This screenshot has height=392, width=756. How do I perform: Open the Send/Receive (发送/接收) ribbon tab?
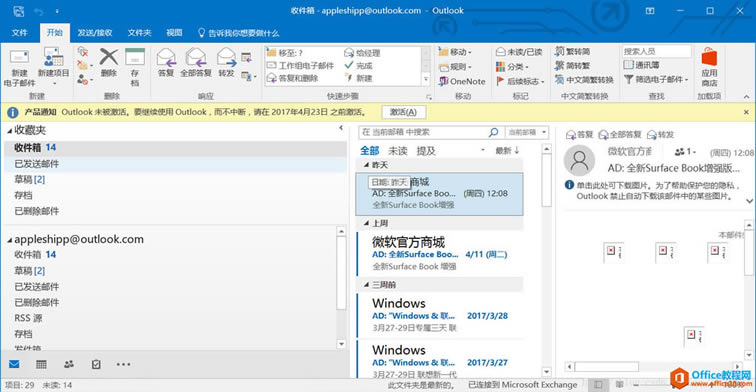coord(95,33)
